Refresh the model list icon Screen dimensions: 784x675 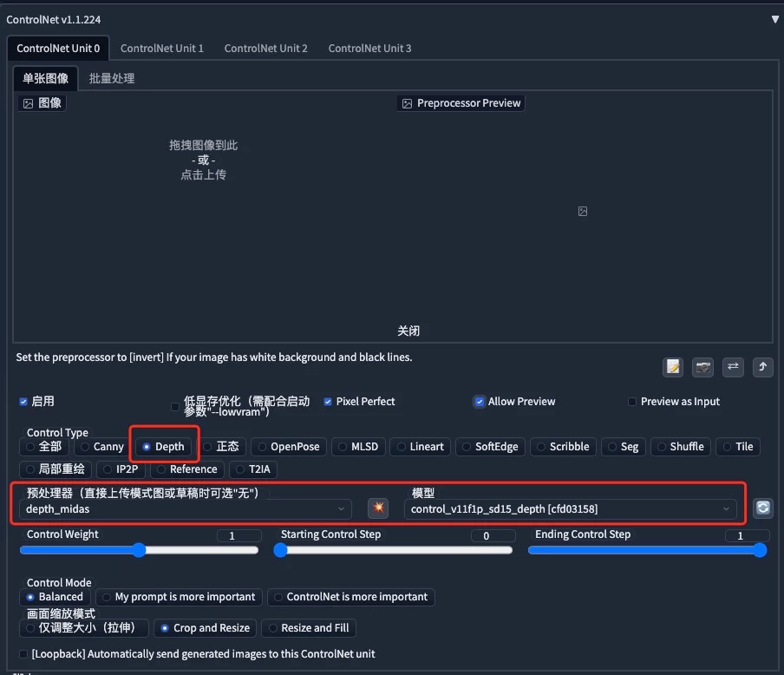(x=762, y=508)
